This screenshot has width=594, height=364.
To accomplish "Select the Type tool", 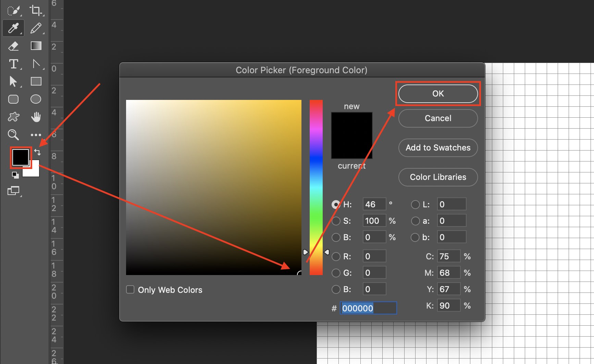I will pos(14,64).
